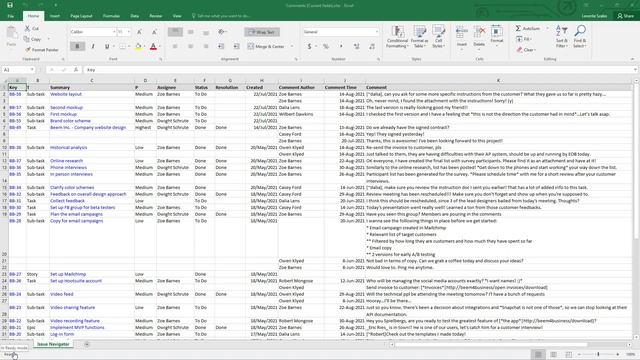This screenshot has height=360, width=640.
Task: Open Conditional Formatting options
Action: tap(397, 37)
